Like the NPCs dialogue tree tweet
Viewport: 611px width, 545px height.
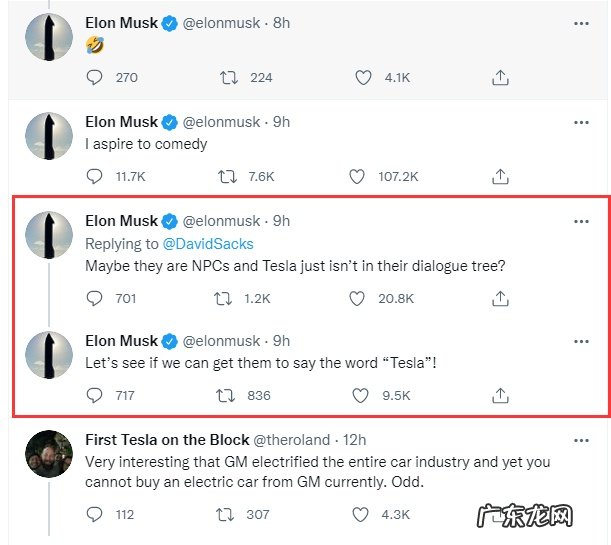pos(357,298)
